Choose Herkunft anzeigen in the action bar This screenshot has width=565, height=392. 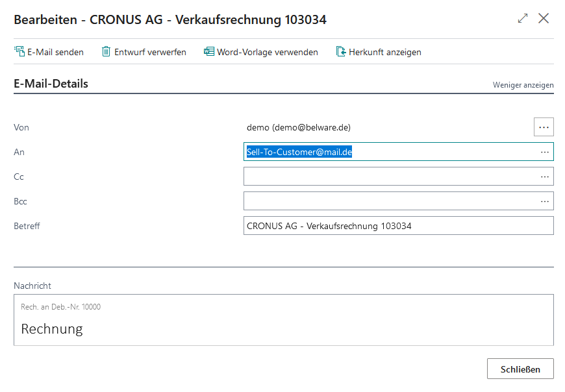coord(385,52)
